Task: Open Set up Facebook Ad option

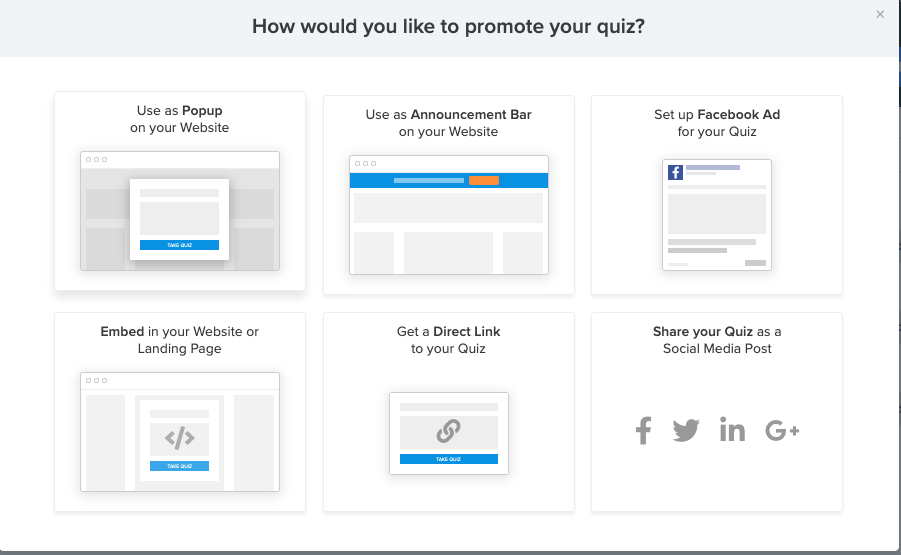Action: (x=717, y=195)
